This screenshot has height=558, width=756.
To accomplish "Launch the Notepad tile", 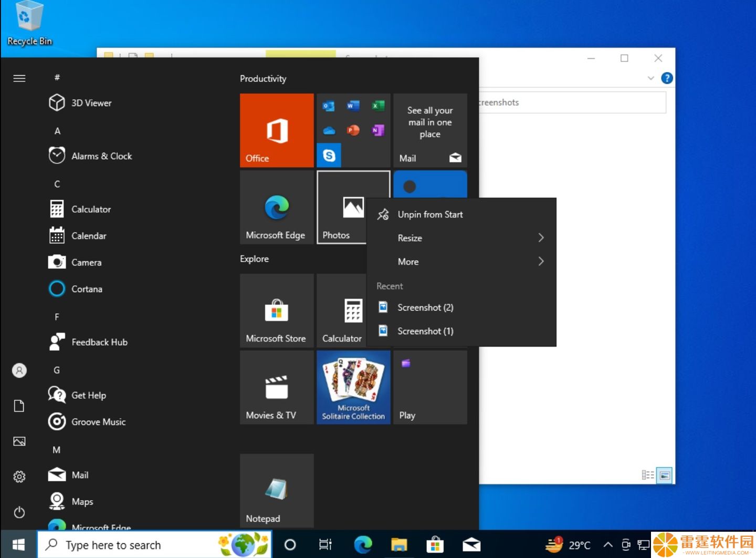I will click(277, 491).
